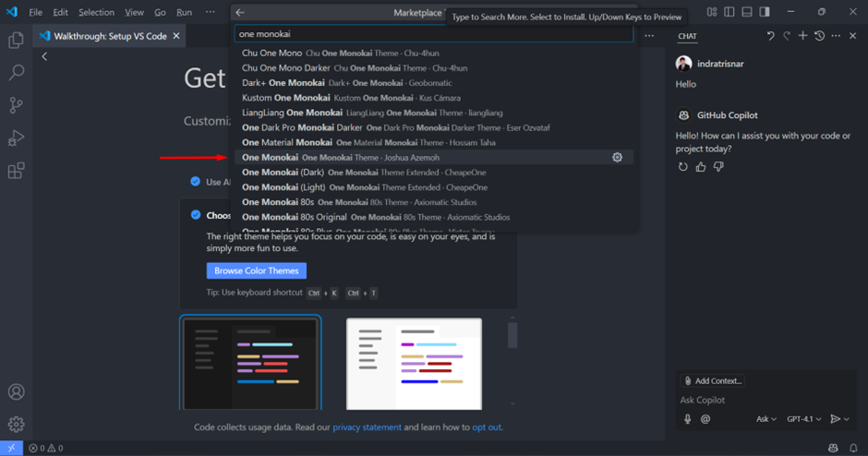Click the @ mention icon in chat
The height and width of the screenshot is (456, 868).
(x=705, y=419)
